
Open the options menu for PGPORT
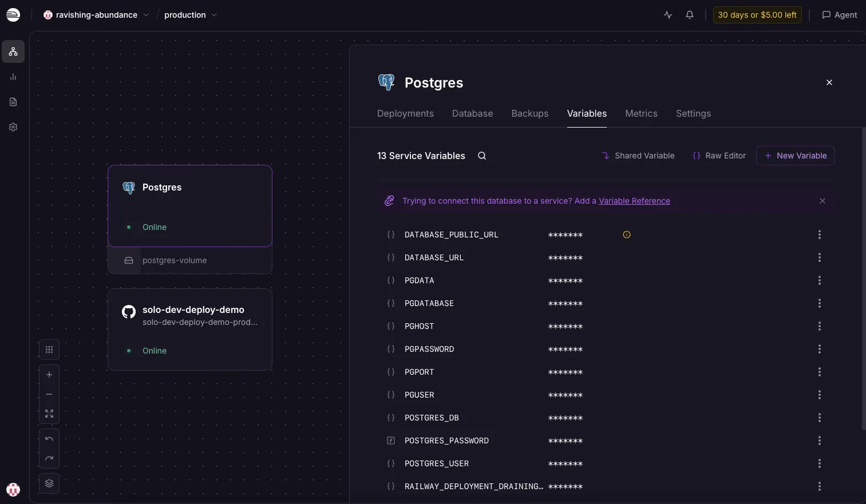pos(820,372)
